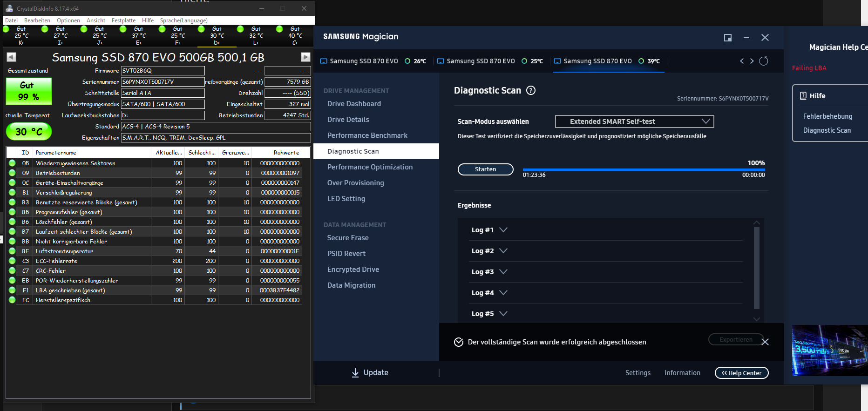868x411 pixels.
Task: Click the green status dot for Wiederzugewiesene Sektoren
Action: point(12,163)
